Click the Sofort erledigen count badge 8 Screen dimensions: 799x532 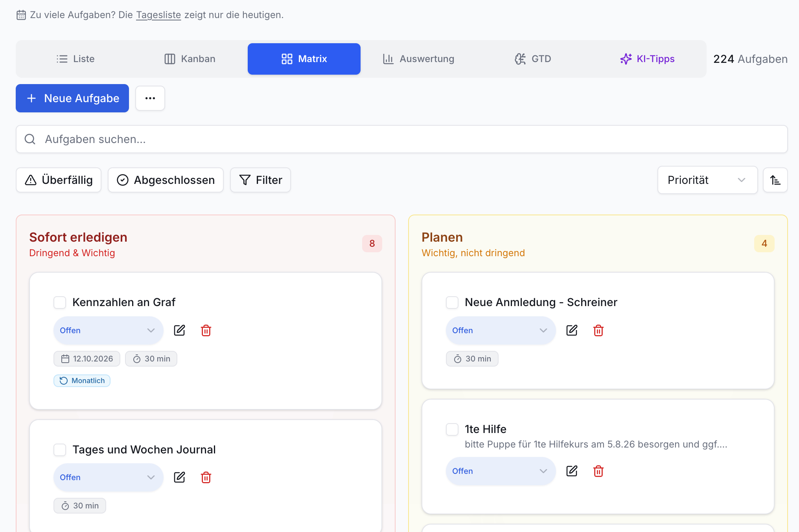(x=372, y=244)
